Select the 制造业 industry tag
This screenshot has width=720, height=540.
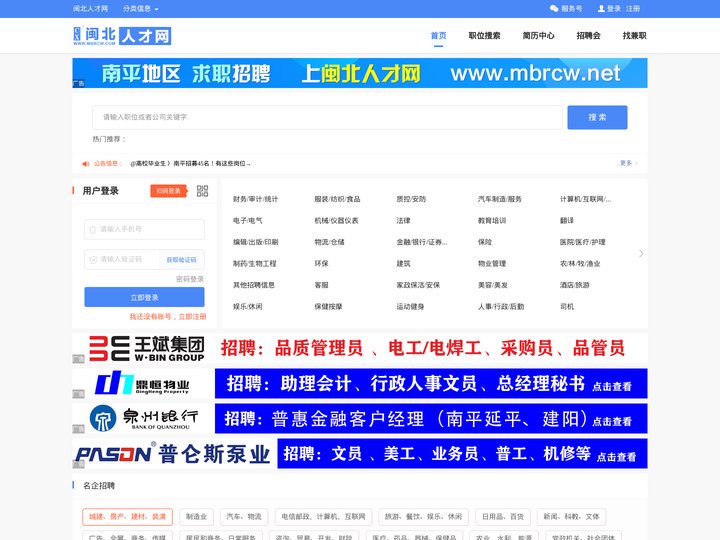(196, 517)
